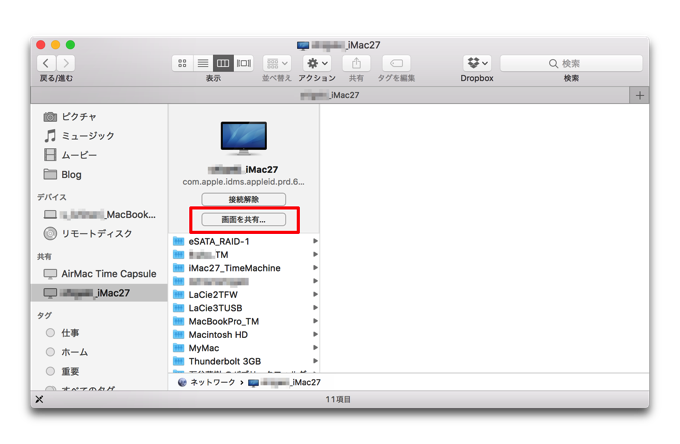Expand the Macintosh HD folder arrow
680x444 pixels.
point(315,335)
